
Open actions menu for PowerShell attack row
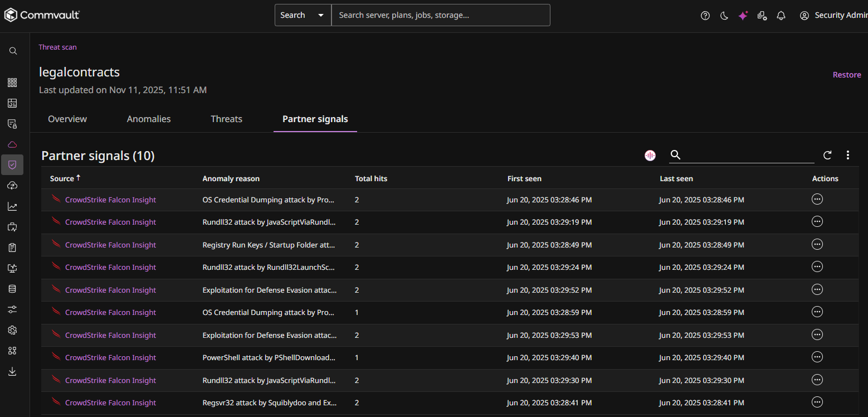point(817,357)
